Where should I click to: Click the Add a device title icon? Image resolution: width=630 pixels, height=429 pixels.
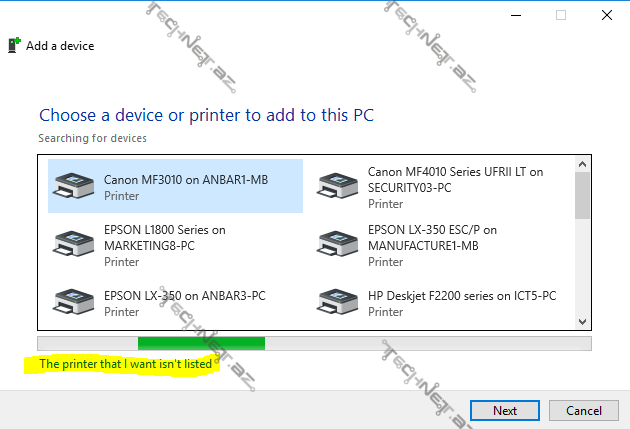(x=14, y=45)
